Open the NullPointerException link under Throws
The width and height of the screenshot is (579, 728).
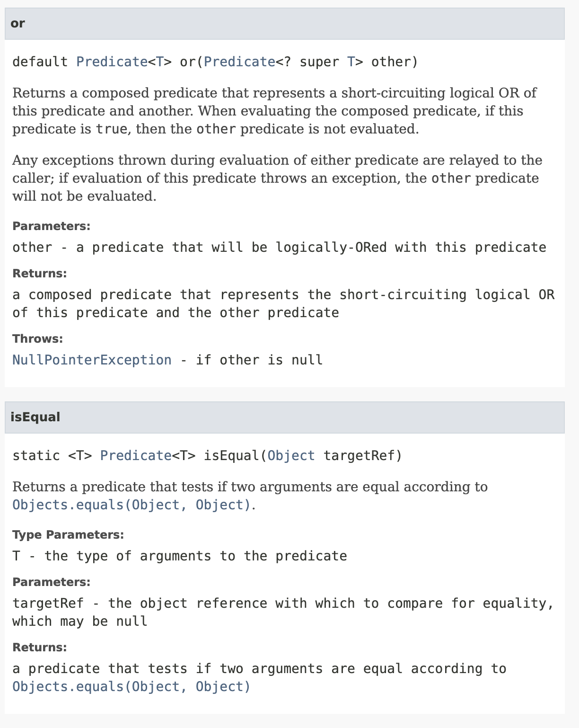click(92, 360)
